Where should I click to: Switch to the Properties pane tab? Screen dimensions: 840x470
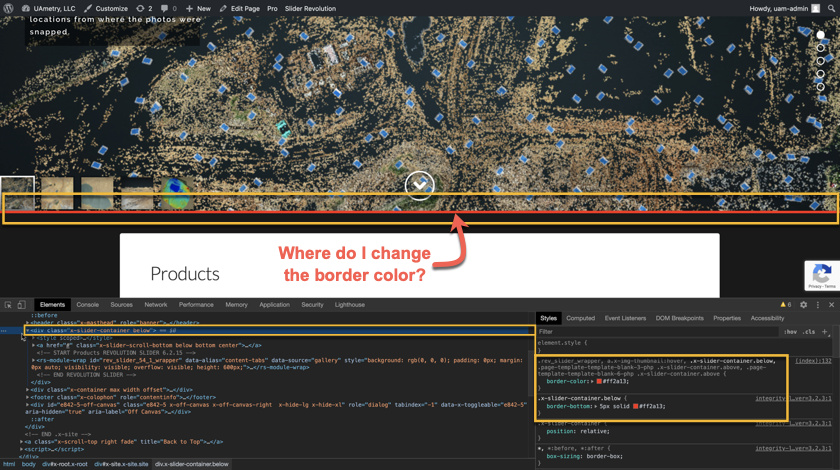pyautogui.click(x=727, y=318)
